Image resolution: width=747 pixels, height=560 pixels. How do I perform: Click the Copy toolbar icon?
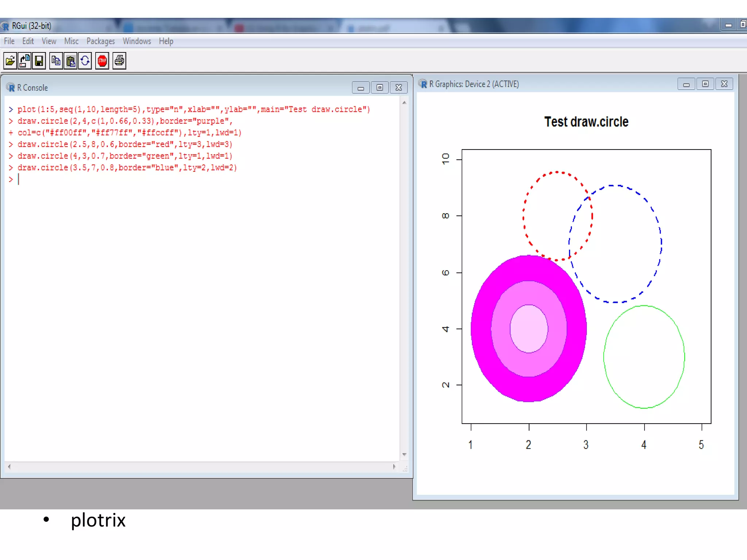[56, 61]
